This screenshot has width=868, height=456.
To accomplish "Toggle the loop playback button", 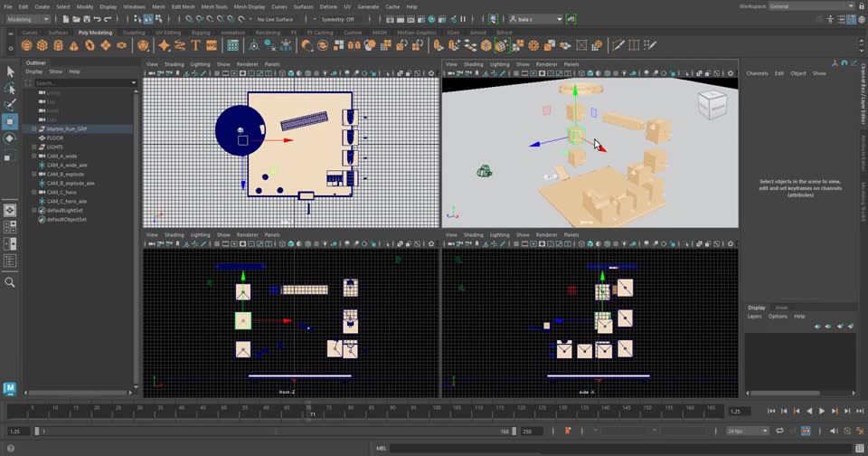I will pos(780,431).
